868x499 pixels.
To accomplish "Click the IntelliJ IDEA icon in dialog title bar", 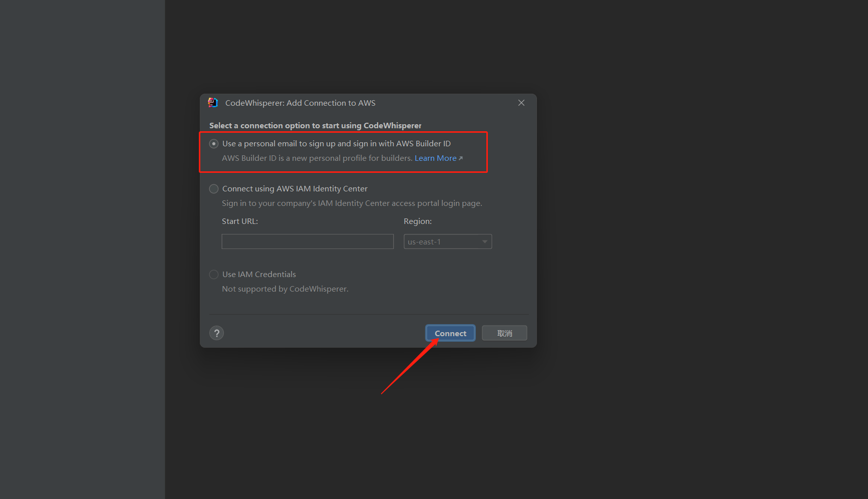I will (x=213, y=102).
